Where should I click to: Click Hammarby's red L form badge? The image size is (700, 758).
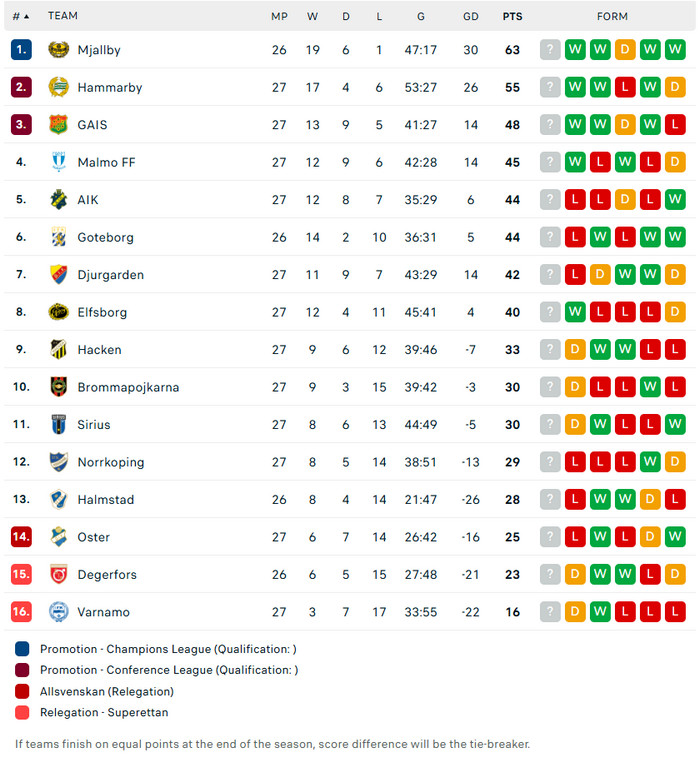point(625,87)
